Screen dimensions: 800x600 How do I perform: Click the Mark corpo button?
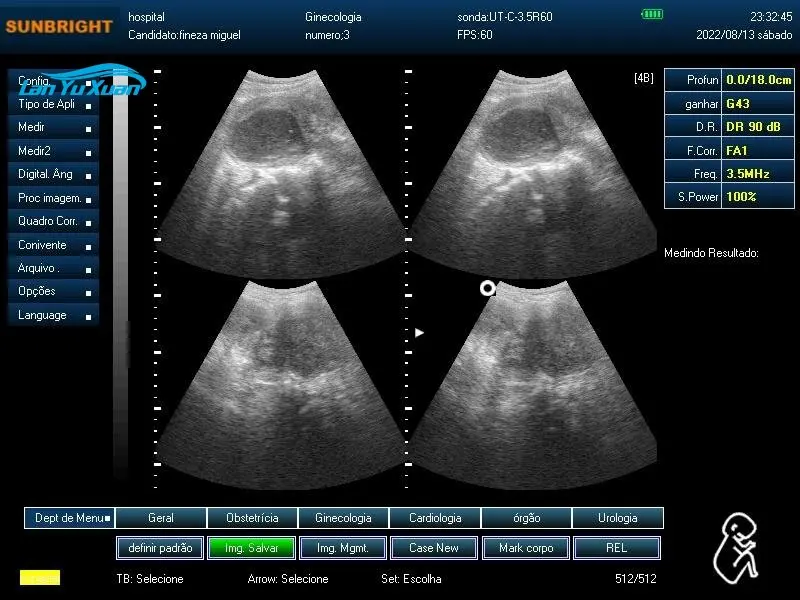point(526,548)
